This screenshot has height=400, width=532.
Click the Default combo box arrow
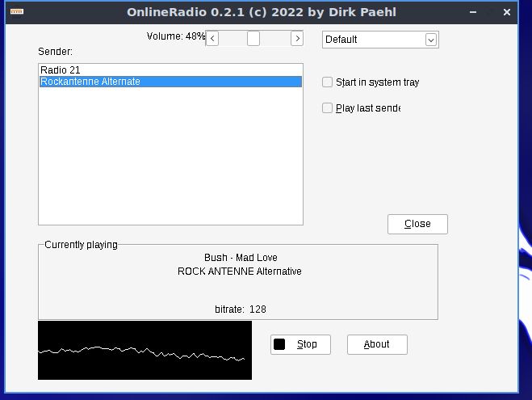pos(431,40)
